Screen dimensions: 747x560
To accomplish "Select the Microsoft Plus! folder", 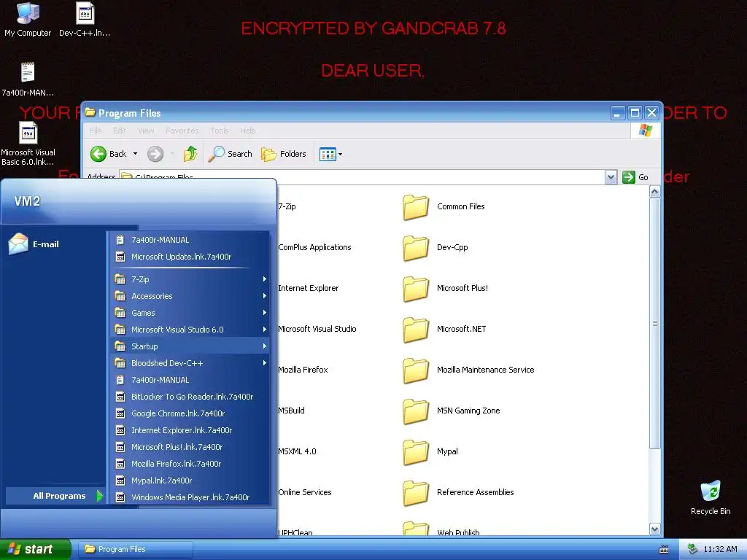I will click(446, 288).
